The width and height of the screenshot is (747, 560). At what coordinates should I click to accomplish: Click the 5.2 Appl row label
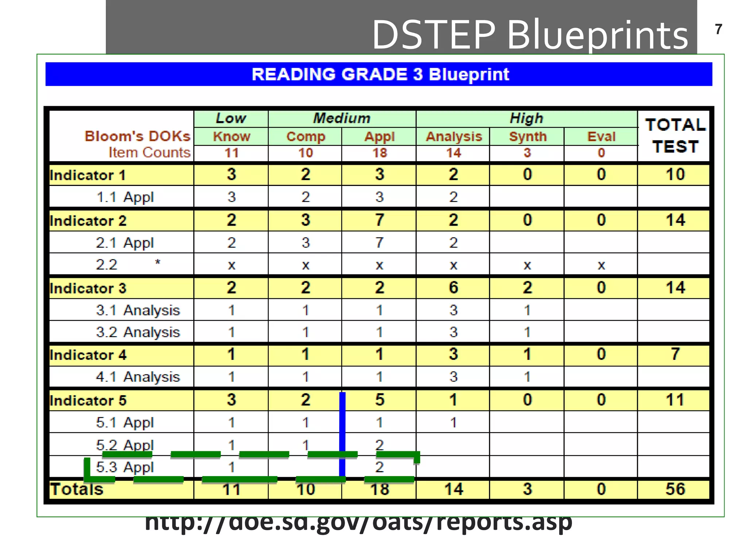tap(125, 445)
